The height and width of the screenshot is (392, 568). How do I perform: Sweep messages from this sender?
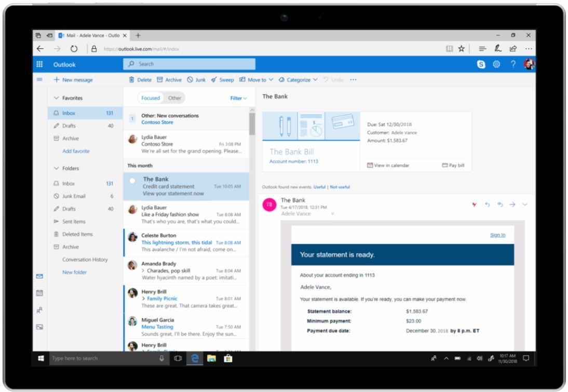222,80
